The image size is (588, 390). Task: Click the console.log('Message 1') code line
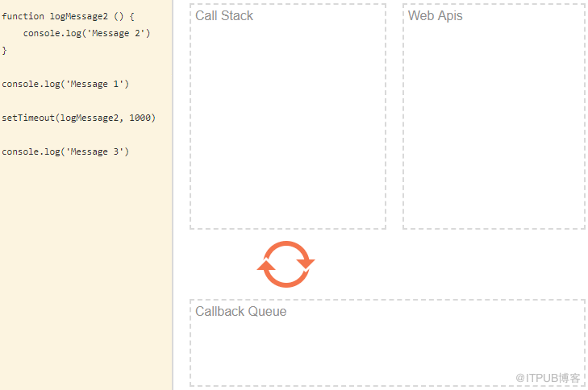click(65, 84)
